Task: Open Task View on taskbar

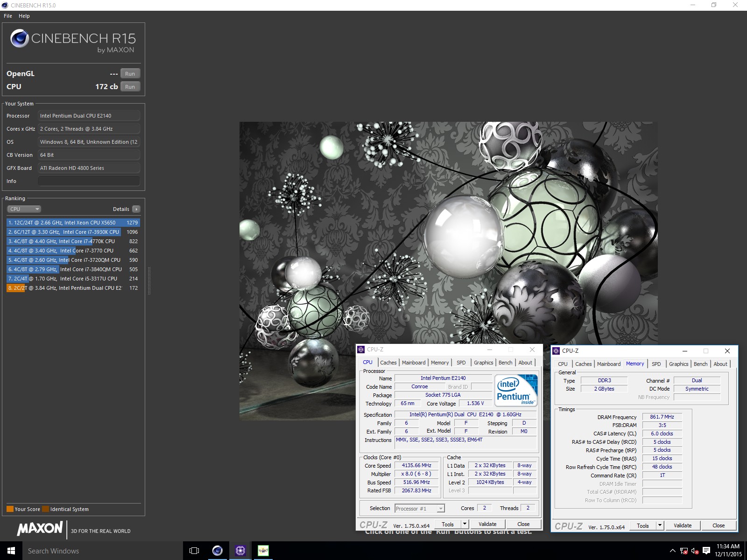Action: point(194,551)
